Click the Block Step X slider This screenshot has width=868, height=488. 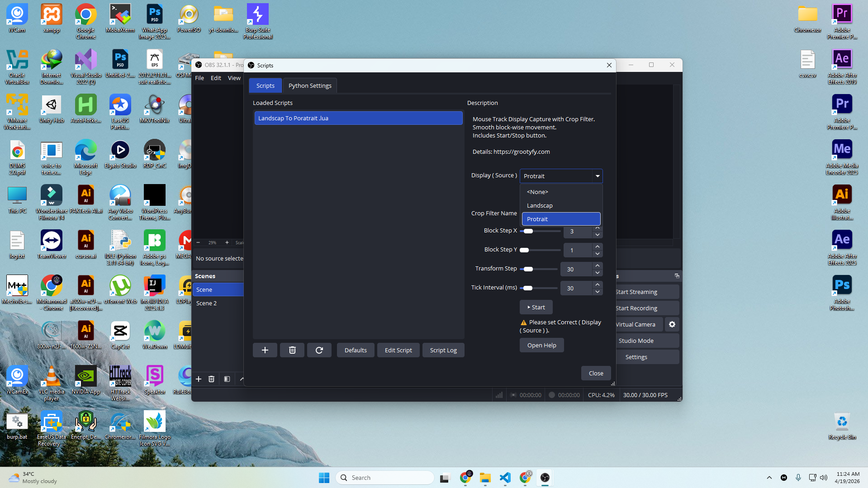point(540,231)
